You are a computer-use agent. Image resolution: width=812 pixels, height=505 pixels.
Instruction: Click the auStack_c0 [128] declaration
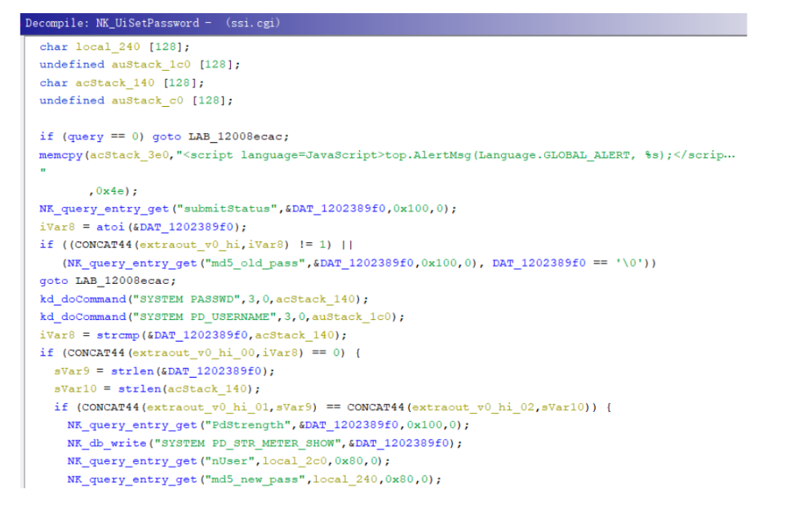(136, 100)
